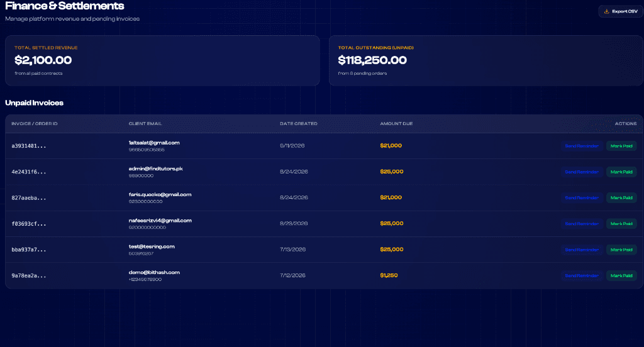The image size is (644, 347).
Task: Send Reminder to test@teering.com
Action: 582,250
